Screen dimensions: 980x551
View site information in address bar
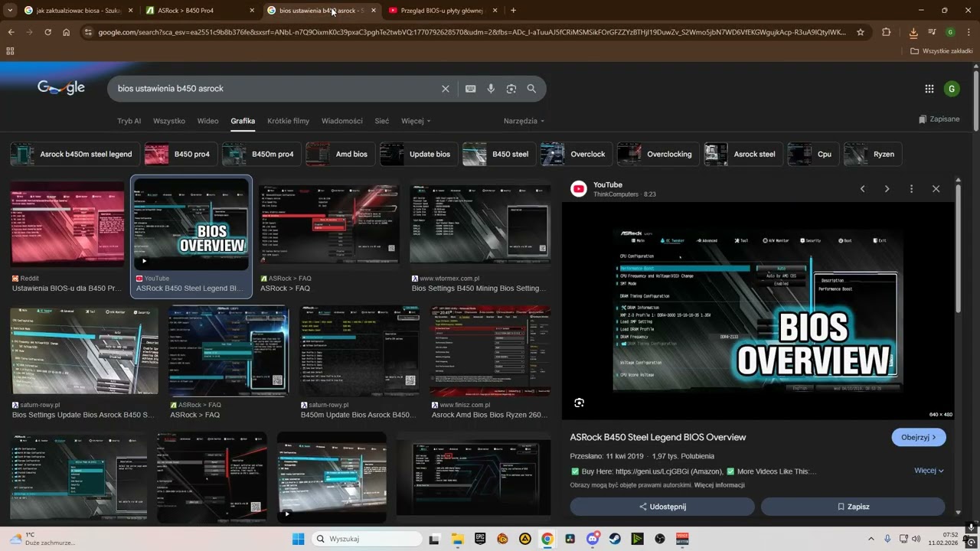click(x=88, y=32)
